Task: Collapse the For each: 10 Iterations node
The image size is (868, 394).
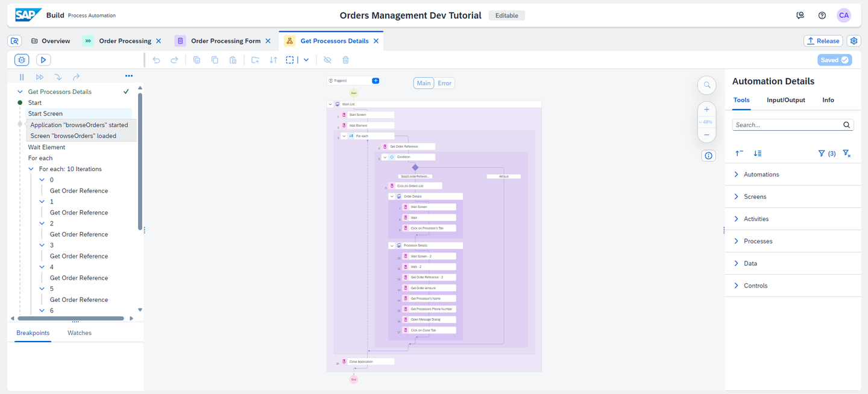Action: (x=31, y=169)
